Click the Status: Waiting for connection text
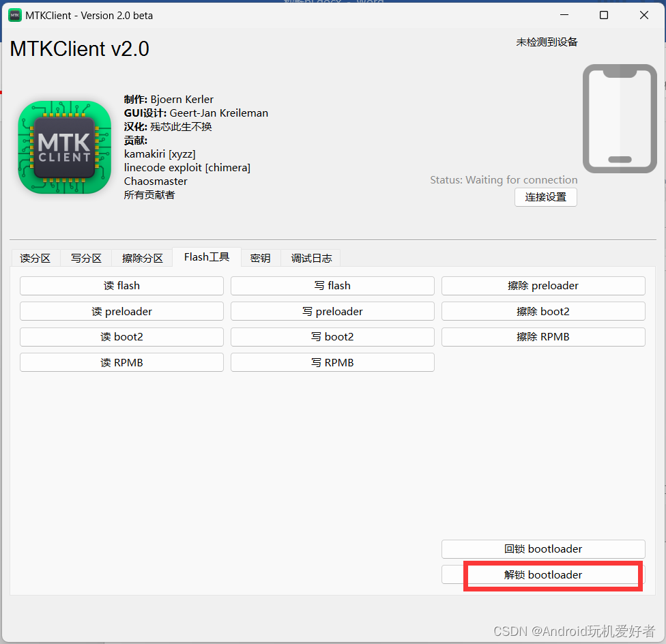The image size is (666, 644). coord(504,180)
